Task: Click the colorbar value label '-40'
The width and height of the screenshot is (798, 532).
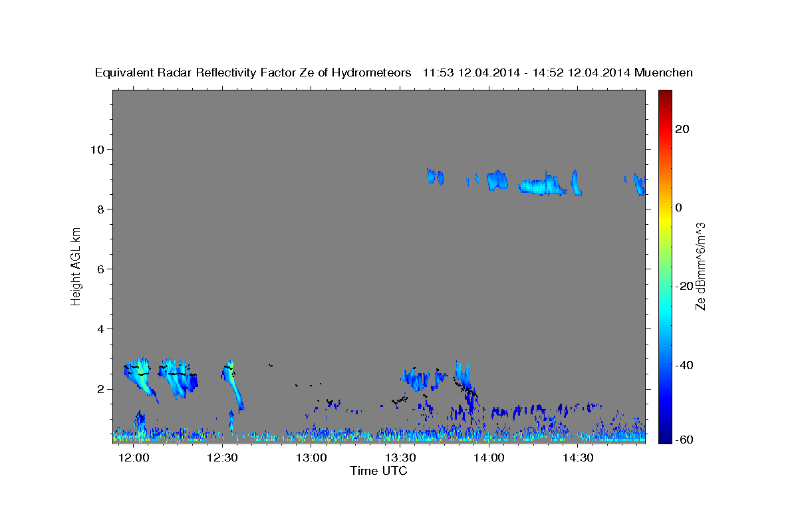Action: [684, 365]
